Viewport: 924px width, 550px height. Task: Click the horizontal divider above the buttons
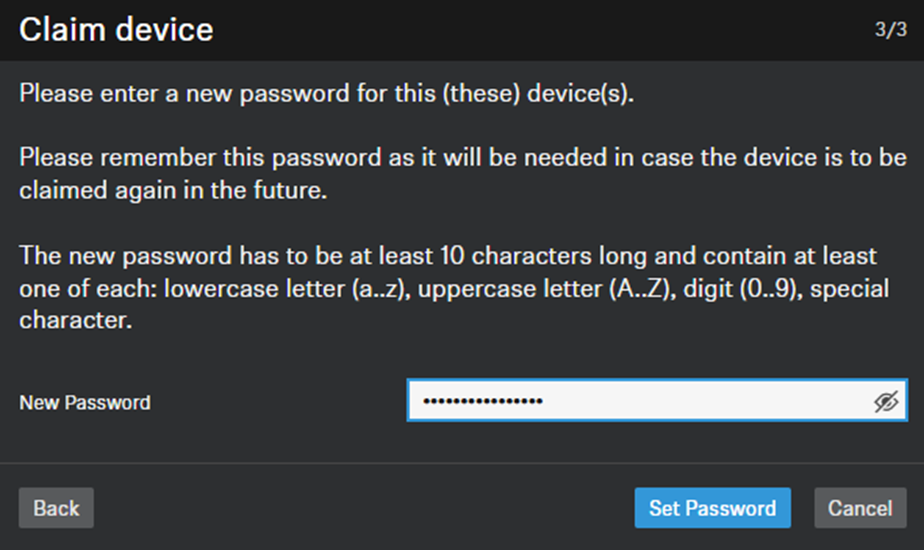click(462, 463)
